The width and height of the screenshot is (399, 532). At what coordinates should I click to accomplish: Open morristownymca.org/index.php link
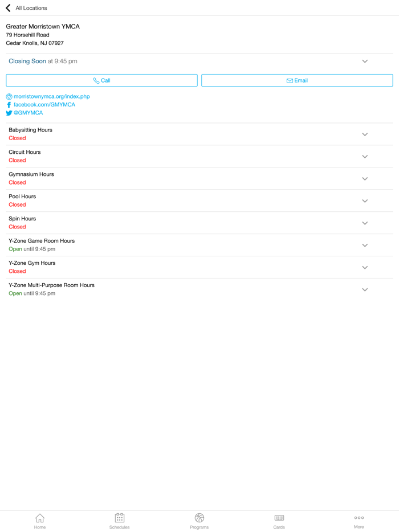point(52,96)
